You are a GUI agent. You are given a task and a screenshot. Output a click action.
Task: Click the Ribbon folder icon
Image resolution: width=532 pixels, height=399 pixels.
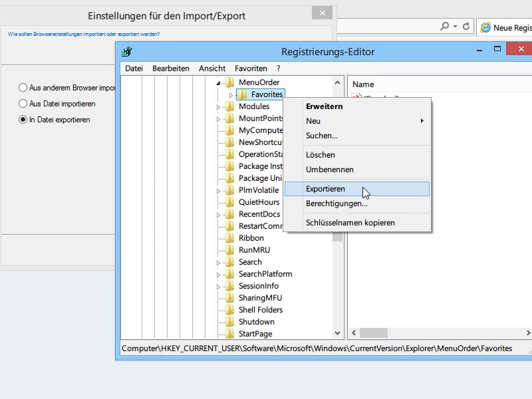[x=230, y=238]
